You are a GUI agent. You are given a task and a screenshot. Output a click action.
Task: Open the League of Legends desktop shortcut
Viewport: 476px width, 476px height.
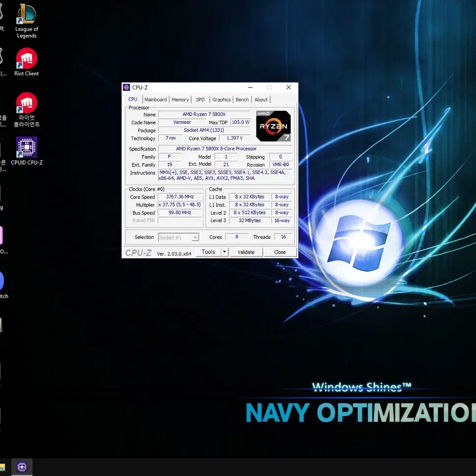tap(27, 21)
